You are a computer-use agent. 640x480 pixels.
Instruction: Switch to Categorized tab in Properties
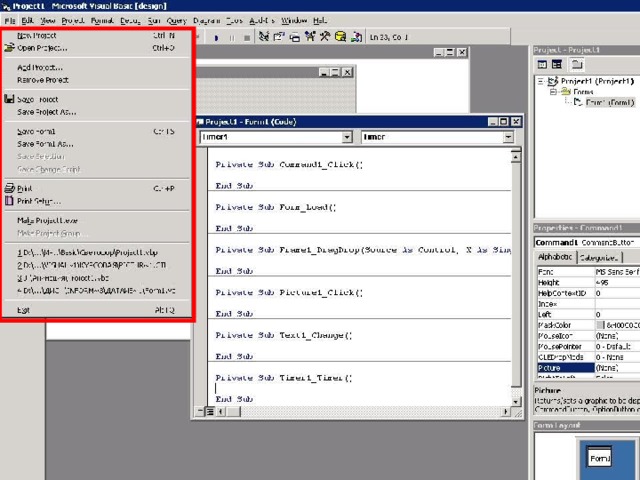599,258
